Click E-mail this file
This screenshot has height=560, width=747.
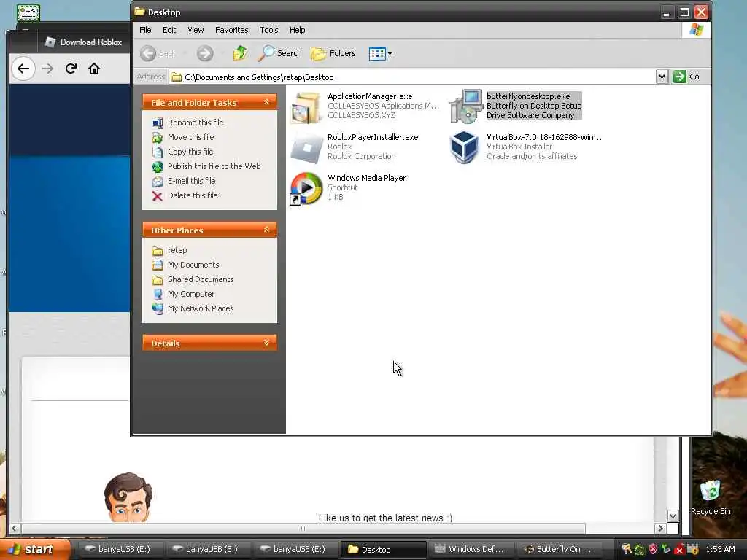[192, 181]
